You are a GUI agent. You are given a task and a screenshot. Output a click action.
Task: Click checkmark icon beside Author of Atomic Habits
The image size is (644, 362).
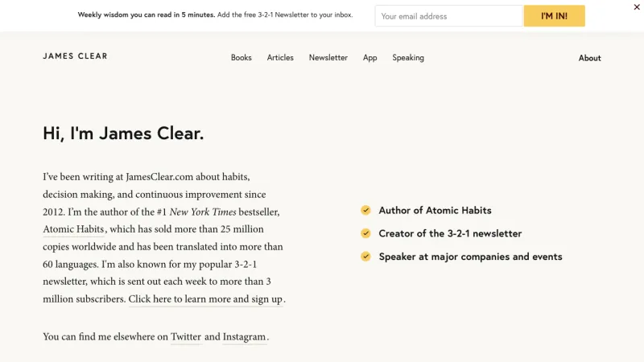[x=365, y=210]
